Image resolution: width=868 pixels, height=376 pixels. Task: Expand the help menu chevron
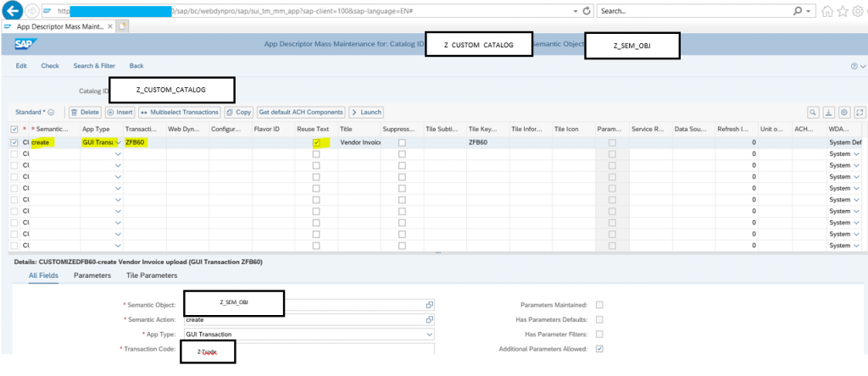point(862,66)
